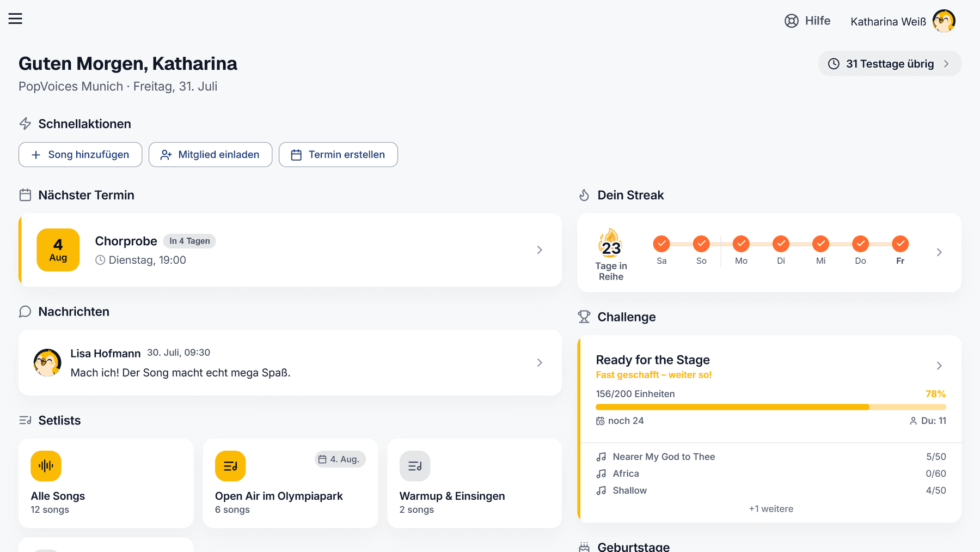Click Lisa Hofmann's avatar in Nachrichten
Viewport: 980px width, 552px height.
click(47, 362)
